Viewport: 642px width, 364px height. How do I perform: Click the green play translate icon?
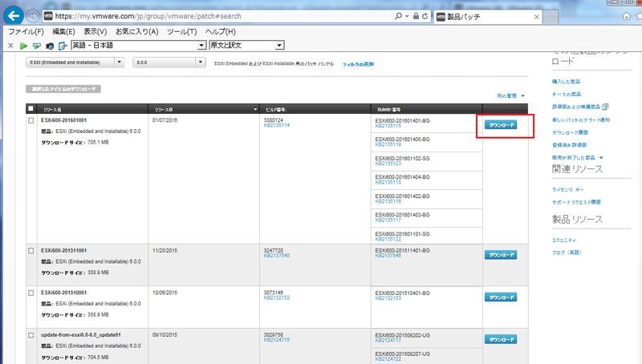coord(24,46)
